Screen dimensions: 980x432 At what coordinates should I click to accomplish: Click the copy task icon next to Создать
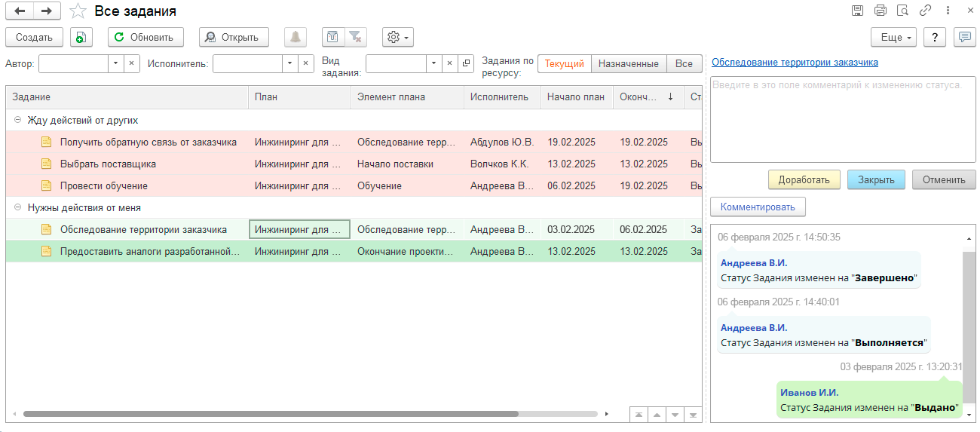tap(81, 37)
